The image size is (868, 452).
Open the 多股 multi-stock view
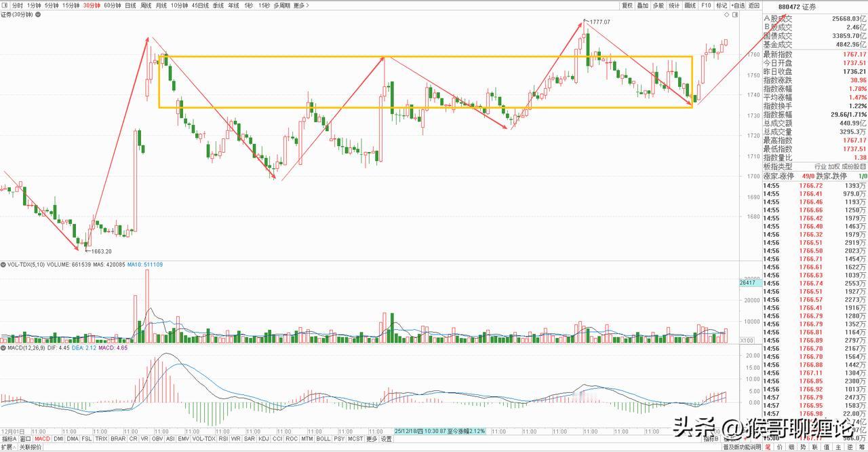[x=658, y=5]
